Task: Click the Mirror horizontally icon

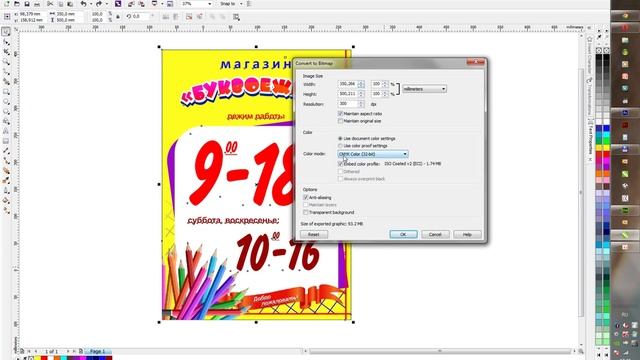Action: pyautogui.click(x=166, y=17)
